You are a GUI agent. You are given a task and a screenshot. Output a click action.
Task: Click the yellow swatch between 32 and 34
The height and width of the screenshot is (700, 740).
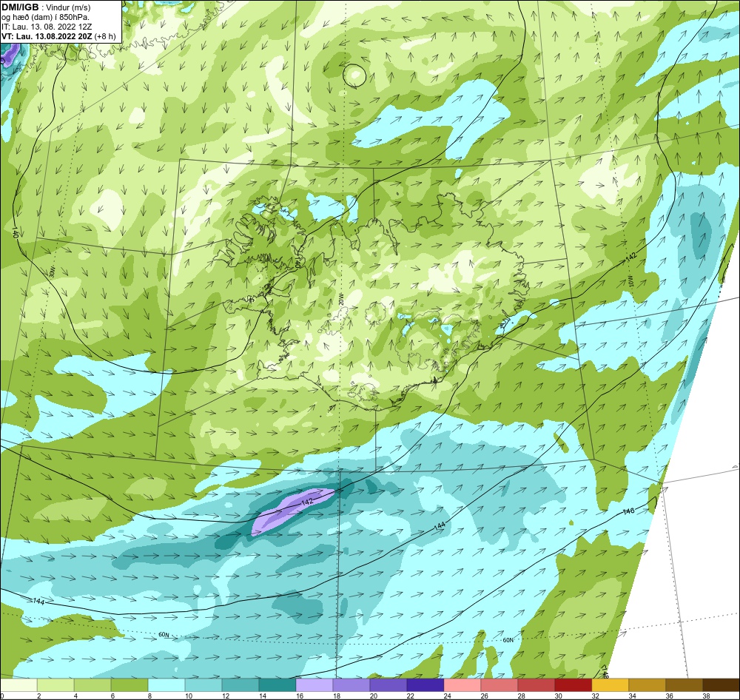pyautogui.click(x=610, y=685)
